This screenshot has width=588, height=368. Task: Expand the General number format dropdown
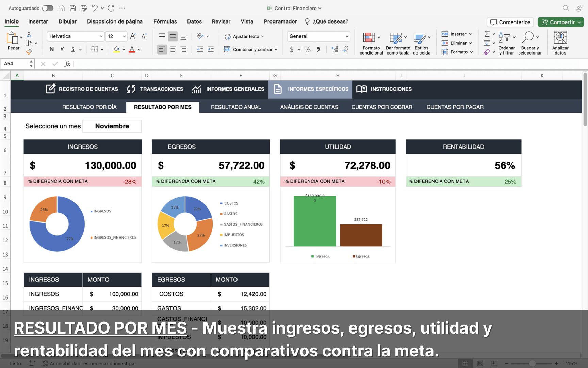coord(347,36)
